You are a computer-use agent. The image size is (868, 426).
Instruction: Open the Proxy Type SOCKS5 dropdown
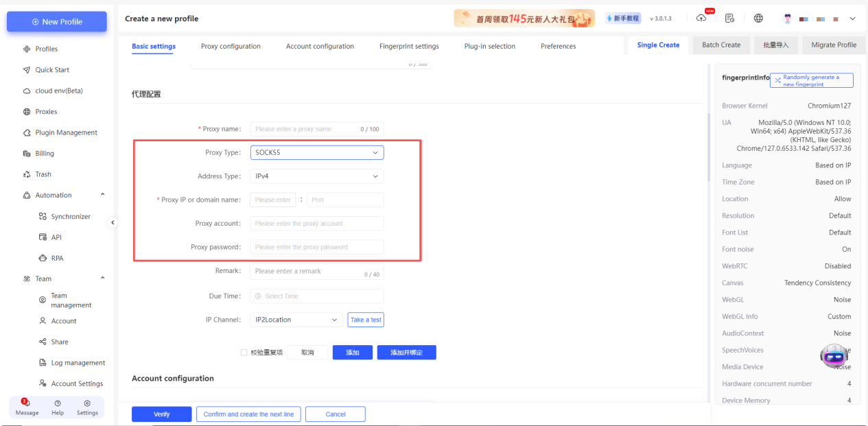pos(316,152)
